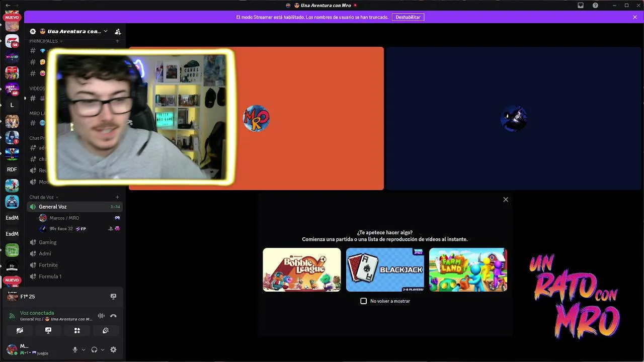Click the voice connection signal icon
The image size is (644, 362).
point(12,316)
